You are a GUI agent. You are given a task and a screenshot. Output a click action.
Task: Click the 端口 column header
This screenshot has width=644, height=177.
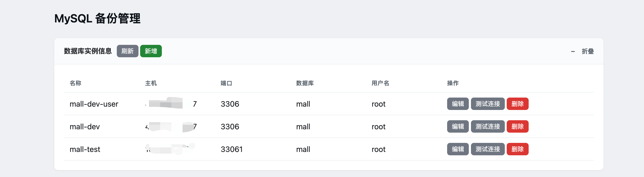coord(226,83)
